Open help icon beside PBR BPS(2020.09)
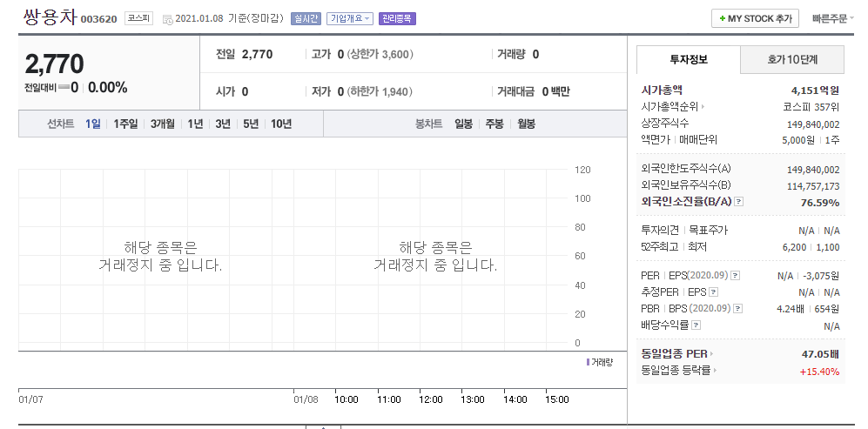Viewport: 868px width, 429px height. (x=738, y=308)
